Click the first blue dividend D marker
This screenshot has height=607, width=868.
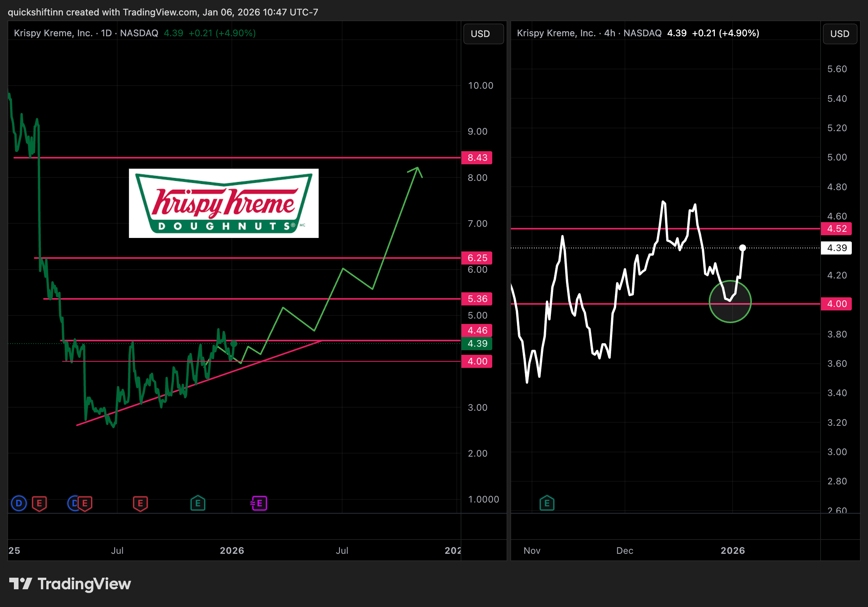pos(19,503)
